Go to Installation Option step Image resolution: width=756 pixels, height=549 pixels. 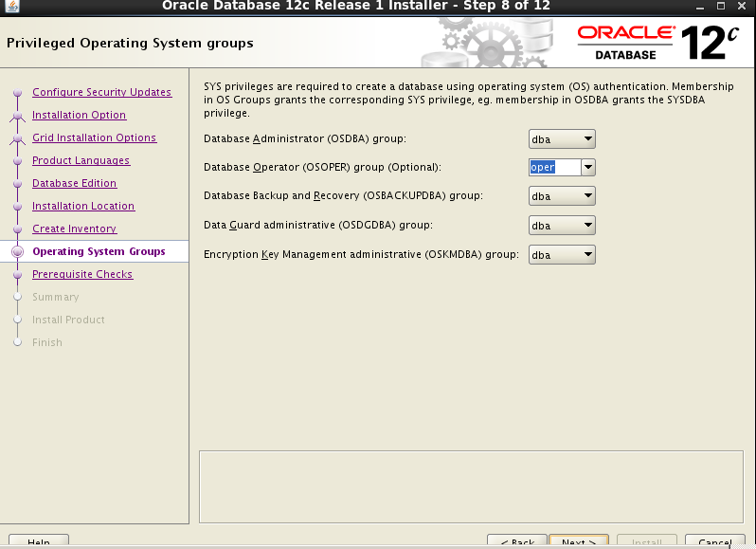coord(79,115)
